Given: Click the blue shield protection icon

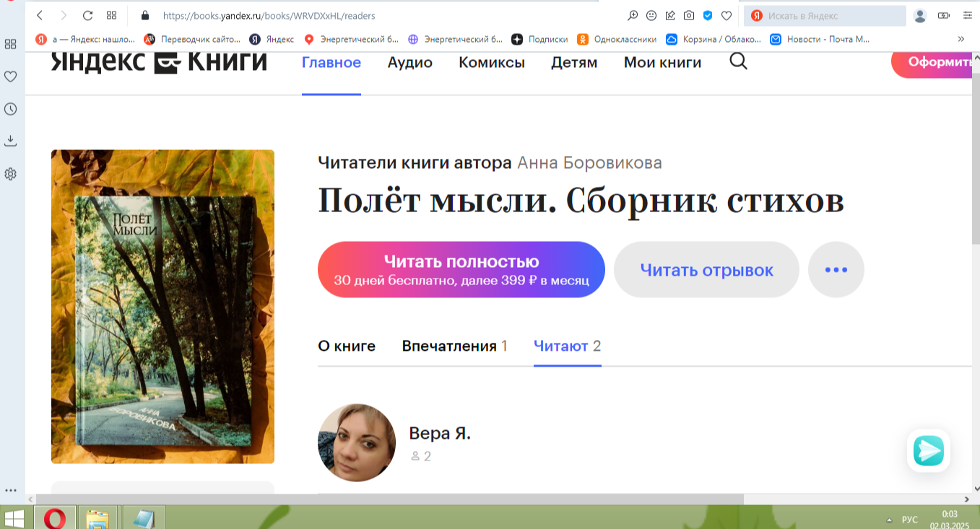Looking at the screenshot, I should coord(708,15).
